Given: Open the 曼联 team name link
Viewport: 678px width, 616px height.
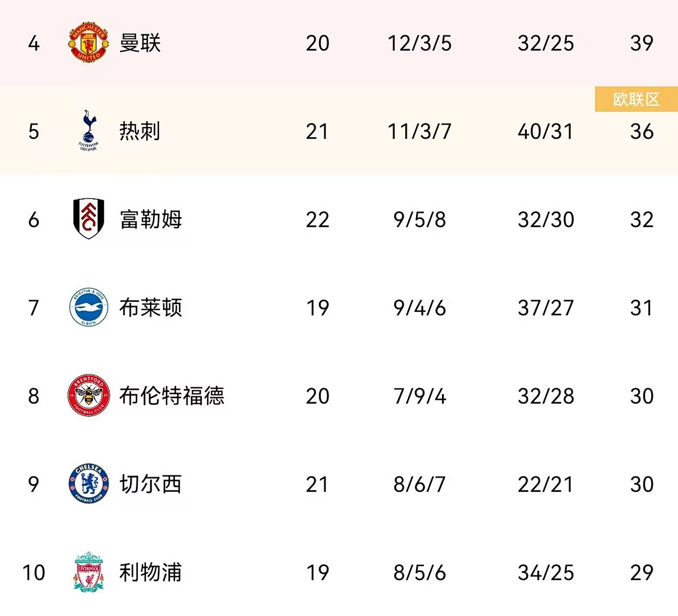Looking at the screenshot, I should [x=140, y=43].
